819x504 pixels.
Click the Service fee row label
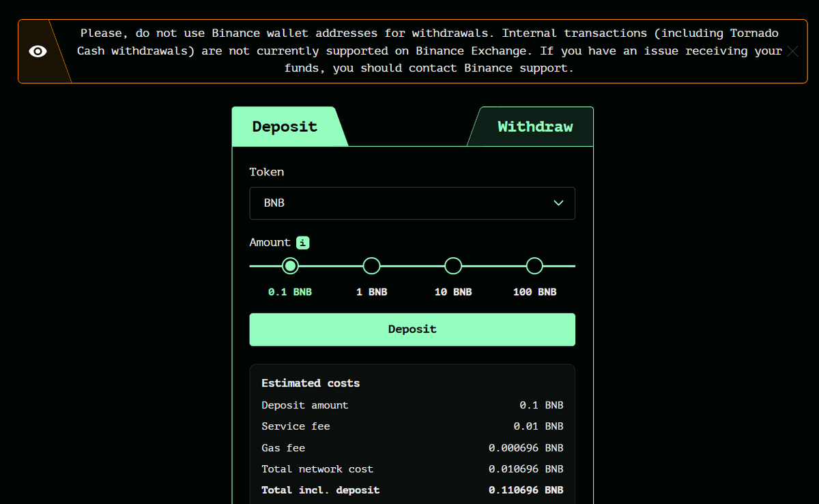tap(296, 426)
